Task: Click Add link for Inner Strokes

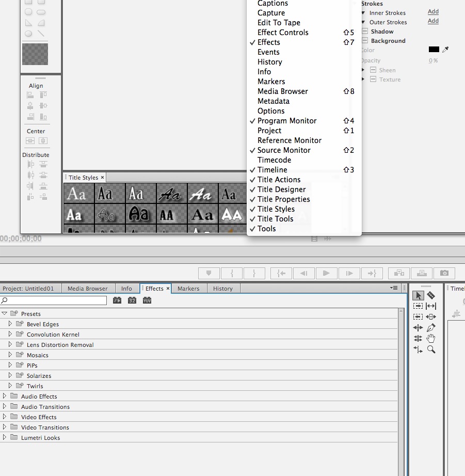Action: (x=433, y=11)
